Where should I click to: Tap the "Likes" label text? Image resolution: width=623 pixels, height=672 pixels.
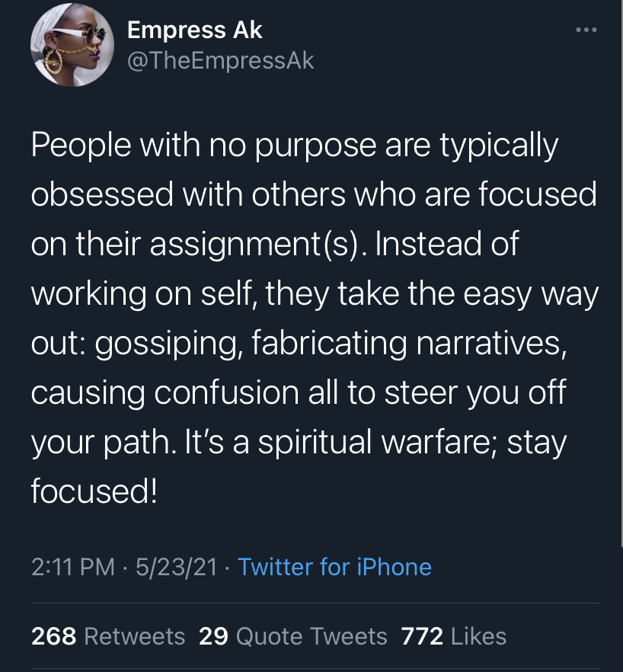point(478,635)
